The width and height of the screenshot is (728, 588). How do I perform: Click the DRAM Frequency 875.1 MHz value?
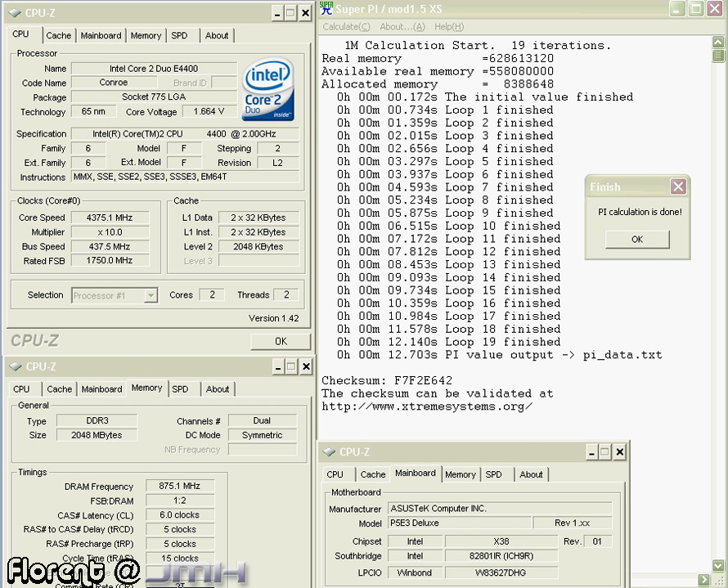pos(180,486)
